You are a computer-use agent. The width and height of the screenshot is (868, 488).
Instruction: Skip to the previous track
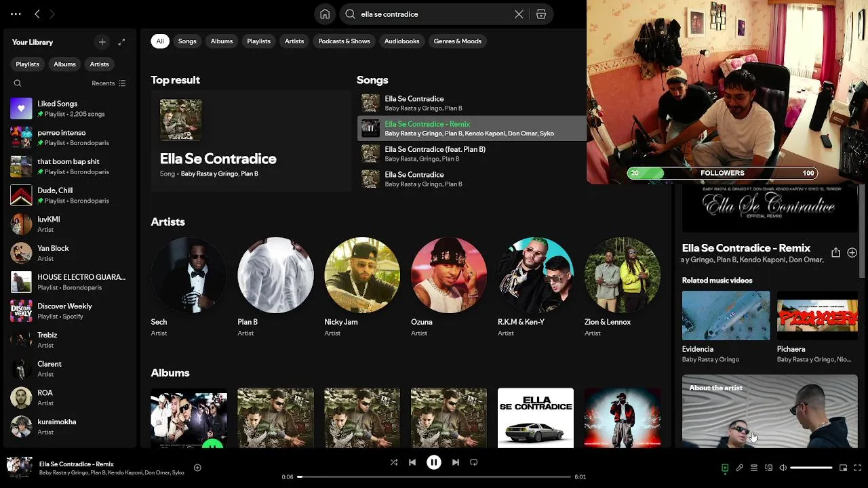coord(412,462)
